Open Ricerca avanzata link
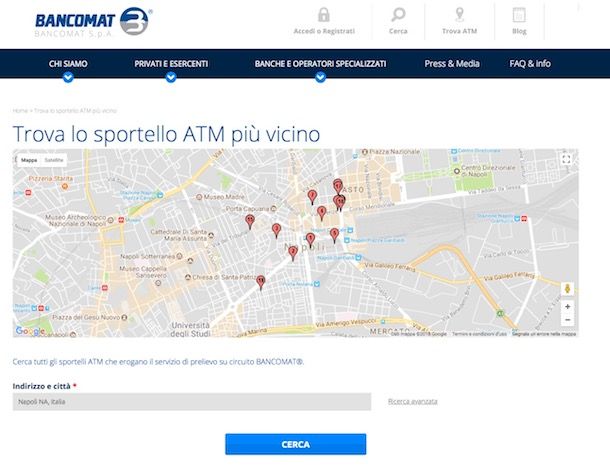 pyautogui.click(x=412, y=401)
